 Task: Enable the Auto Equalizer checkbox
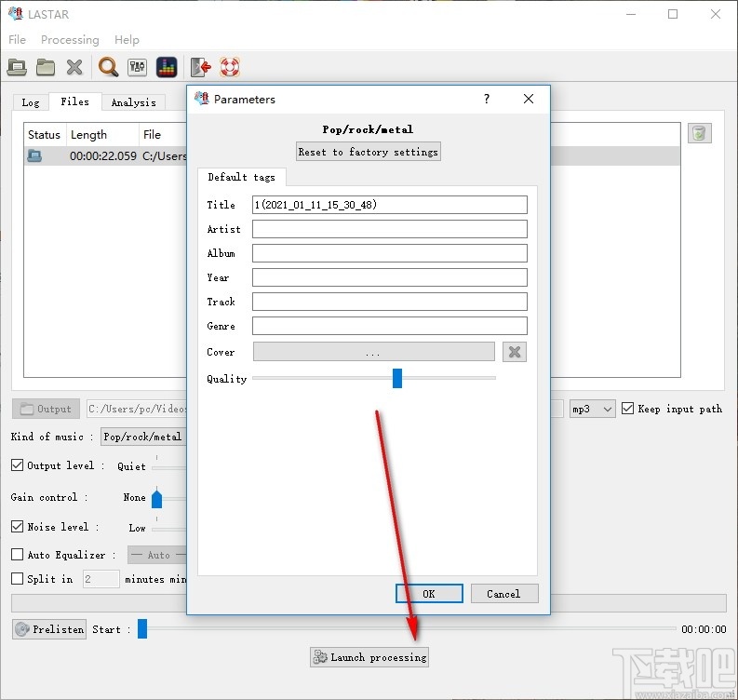[x=17, y=555]
